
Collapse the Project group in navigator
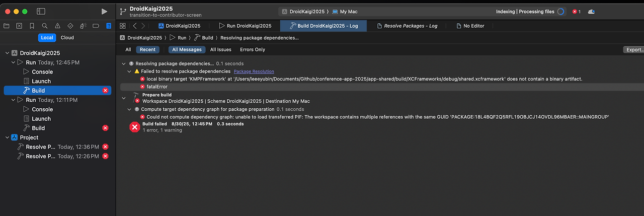(7, 137)
